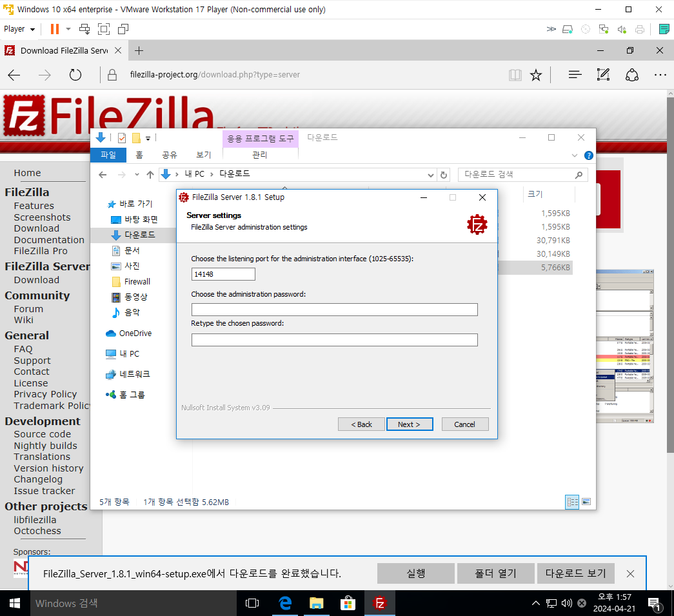Image resolution: width=674 pixels, height=616 pixels.
Task: Open Task View on the taskbar
Action: click(252, 603)
